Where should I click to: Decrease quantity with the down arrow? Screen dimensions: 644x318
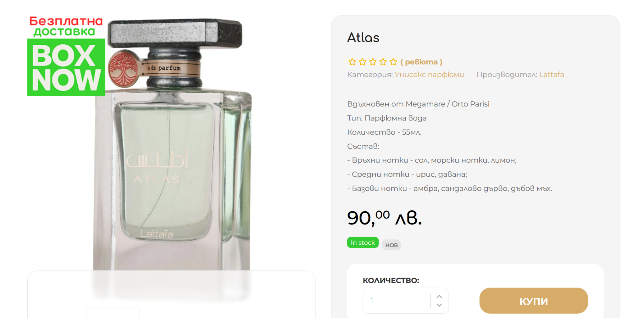pos(439,305)
